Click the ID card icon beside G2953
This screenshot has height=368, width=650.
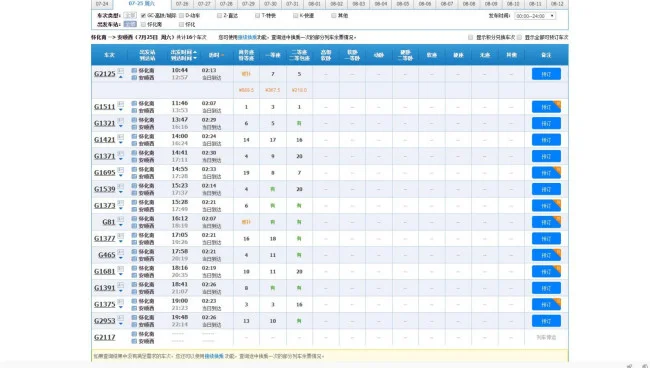pos(121,318)
